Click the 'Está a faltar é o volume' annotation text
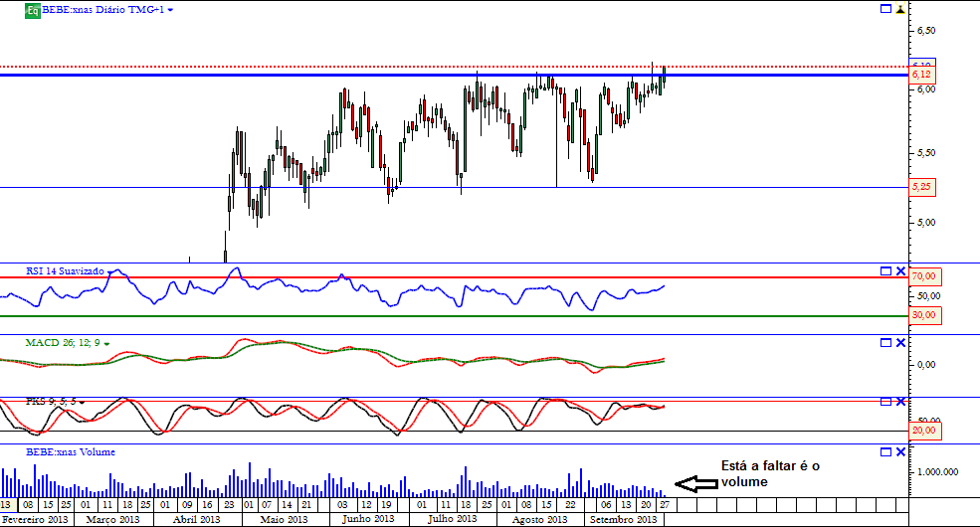Image resolution: width=980 pixels, height=527 pixels. click(x=770, y=474)
